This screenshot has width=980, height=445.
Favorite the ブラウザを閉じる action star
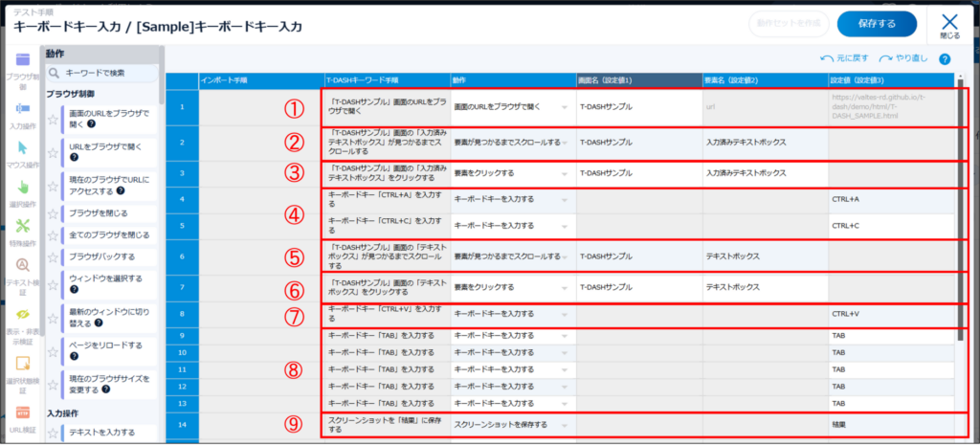pyautogui.click(x=53, y=212)
